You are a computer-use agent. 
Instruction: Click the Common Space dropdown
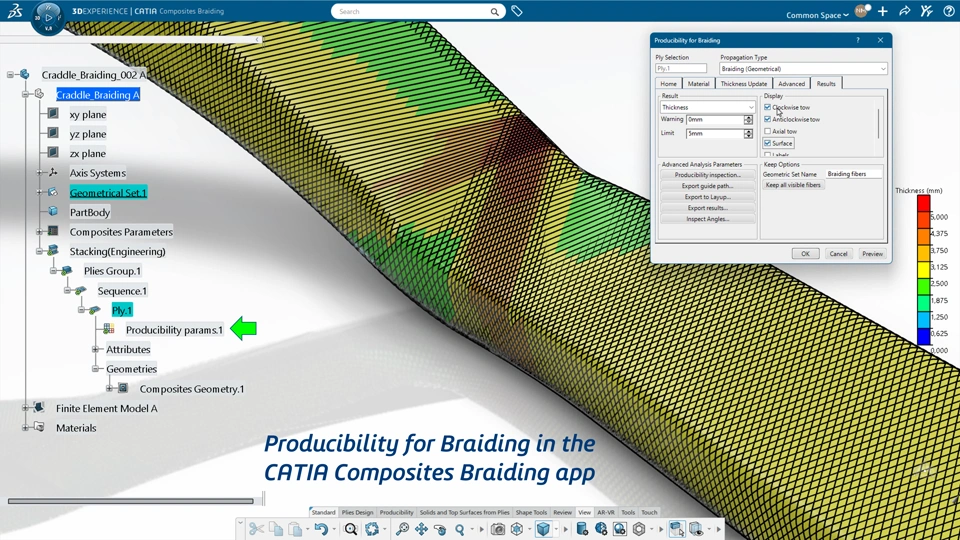click(817, 15)
